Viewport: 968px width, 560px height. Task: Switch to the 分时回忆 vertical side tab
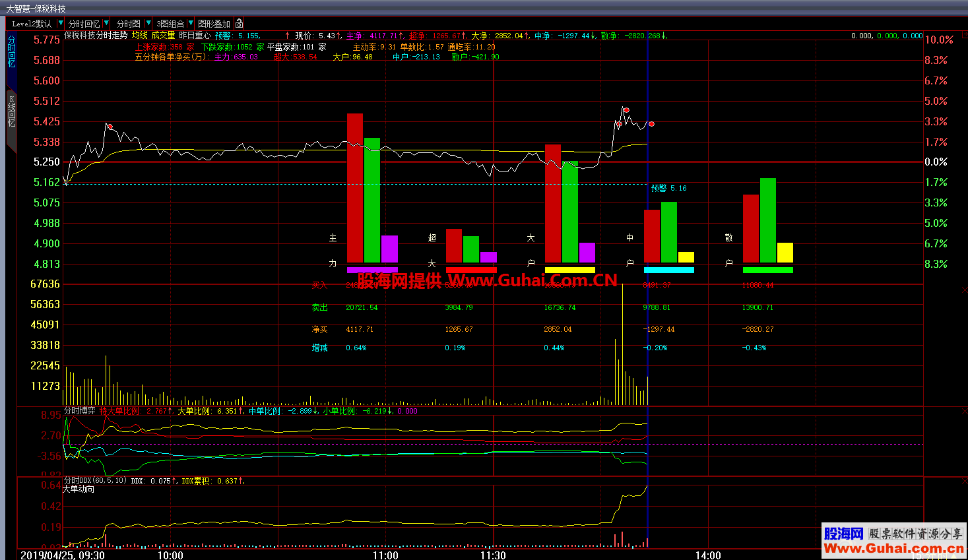[x=11, y=53]
